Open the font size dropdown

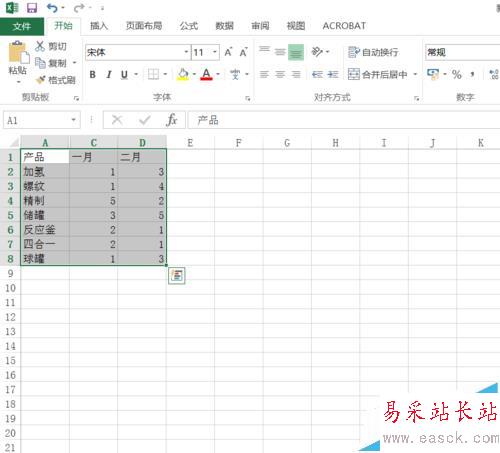click(215, 52)
